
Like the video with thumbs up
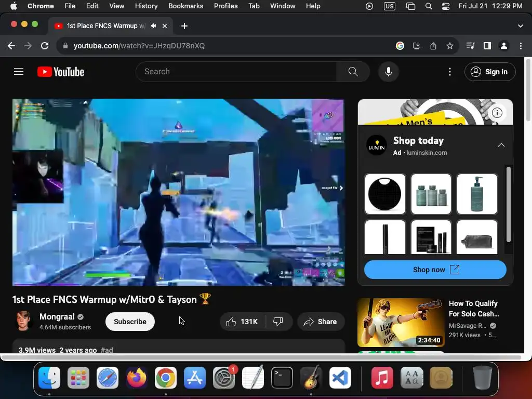(242, 322)
